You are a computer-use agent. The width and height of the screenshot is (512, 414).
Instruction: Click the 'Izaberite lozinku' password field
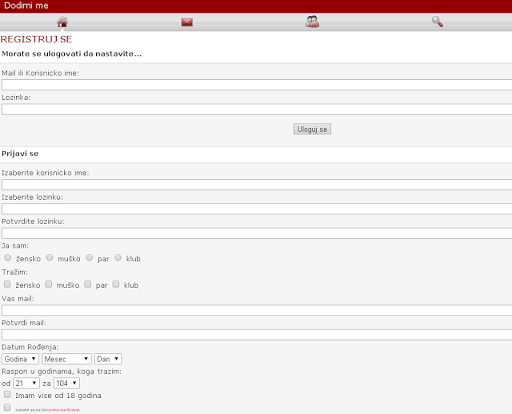[x=257, y=209]
